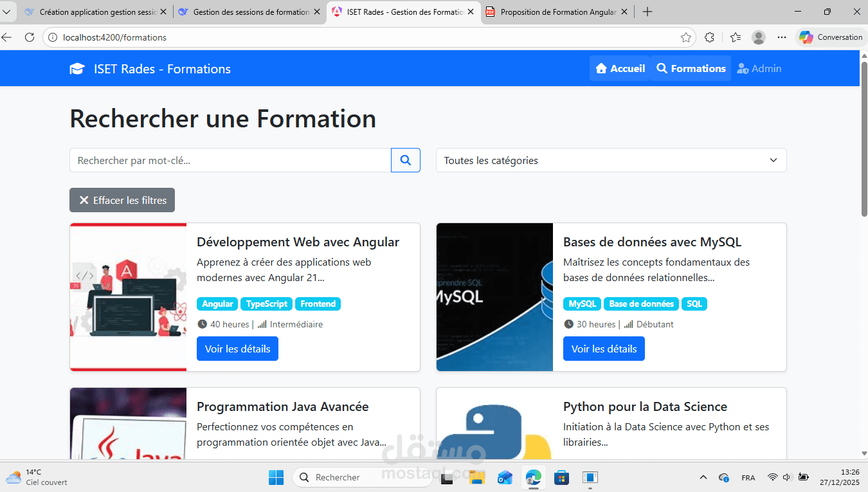Close the 'Gestion des sessions de formation' tab

coord(317,12)
